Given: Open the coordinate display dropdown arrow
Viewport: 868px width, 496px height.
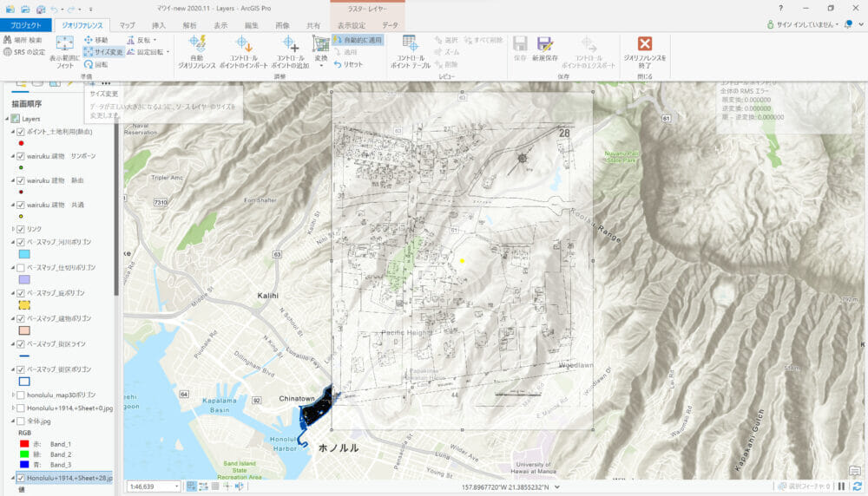Looking at the screenshot, I should tap(557, 487).
